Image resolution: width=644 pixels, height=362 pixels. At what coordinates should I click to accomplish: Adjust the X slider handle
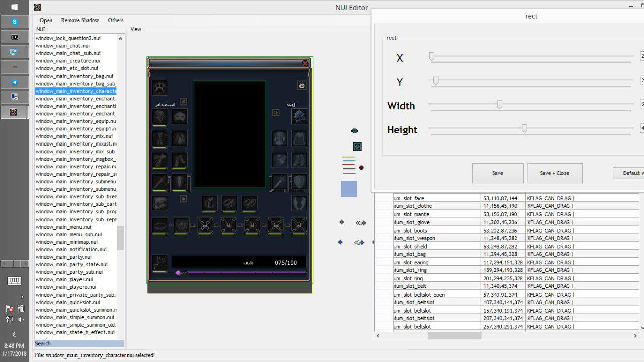click(431, 57)
